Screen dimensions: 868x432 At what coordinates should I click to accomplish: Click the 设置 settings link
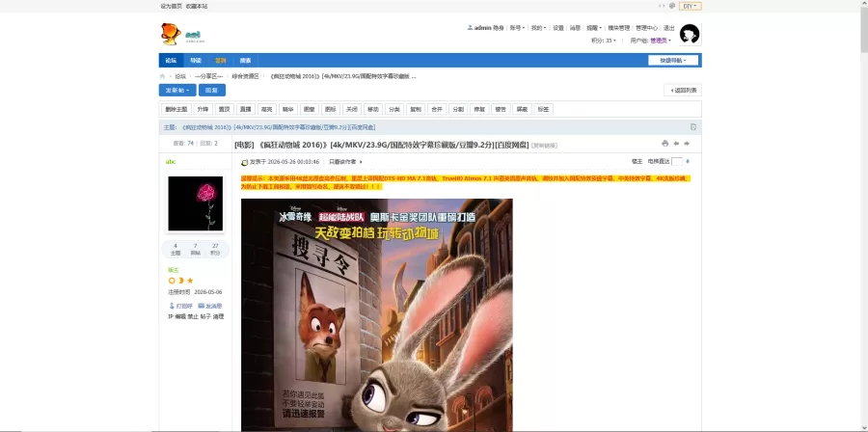(x=558, y=28)
